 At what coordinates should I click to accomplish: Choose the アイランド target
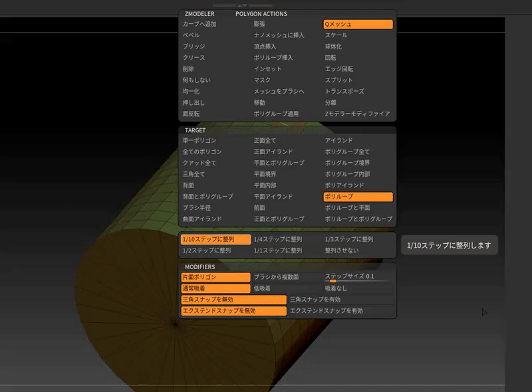(339, 140)
